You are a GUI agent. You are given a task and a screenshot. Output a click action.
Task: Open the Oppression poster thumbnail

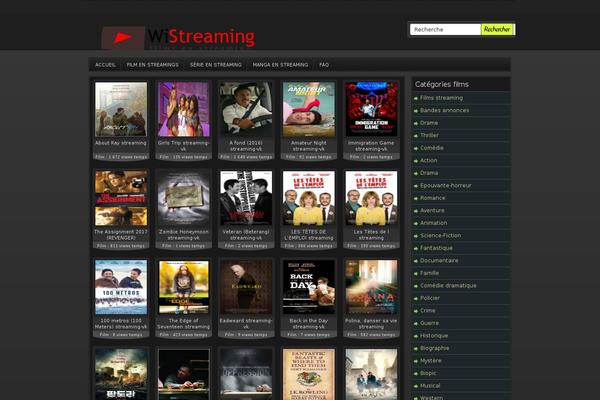tap(246, 374)
